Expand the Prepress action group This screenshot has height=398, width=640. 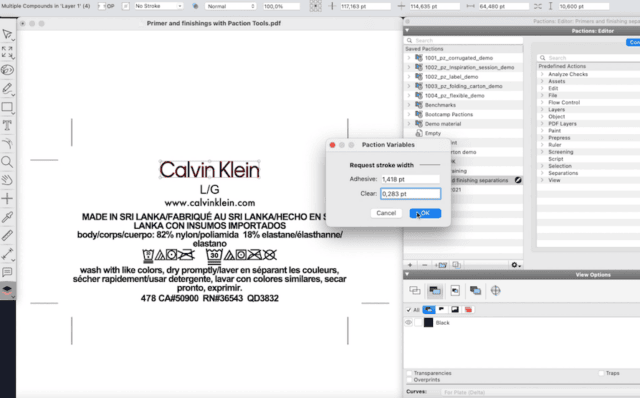coord(542,138)
